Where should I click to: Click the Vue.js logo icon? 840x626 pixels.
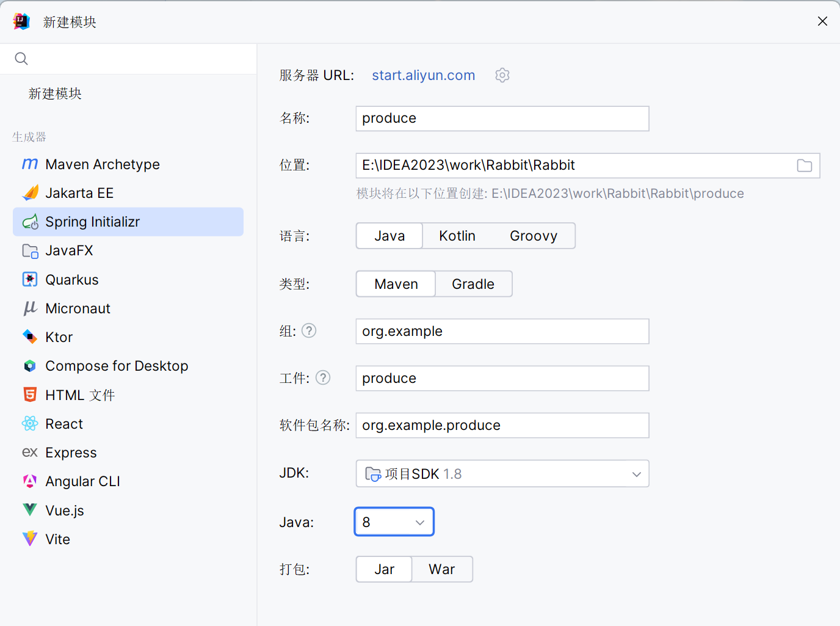point(30,510)
